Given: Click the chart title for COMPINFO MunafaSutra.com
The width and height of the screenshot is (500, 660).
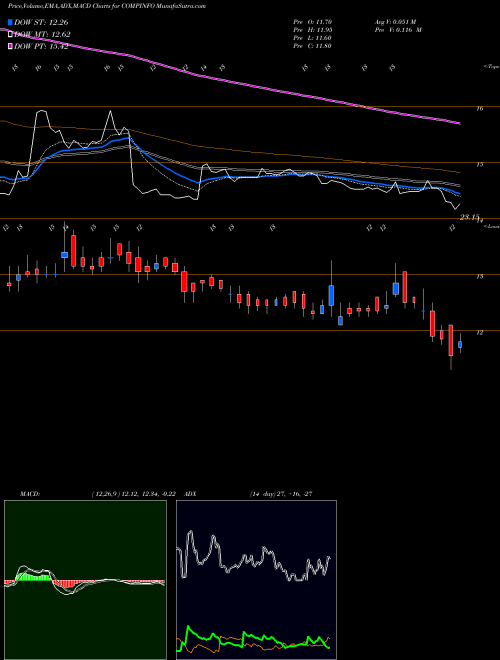Looking at the screenshot, I should tap(107, 6).
